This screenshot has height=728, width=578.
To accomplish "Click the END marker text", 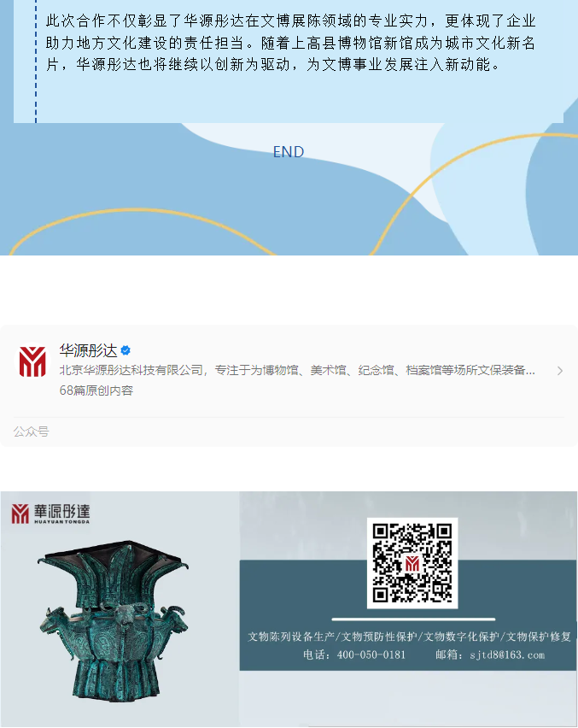I will [289, 152].
